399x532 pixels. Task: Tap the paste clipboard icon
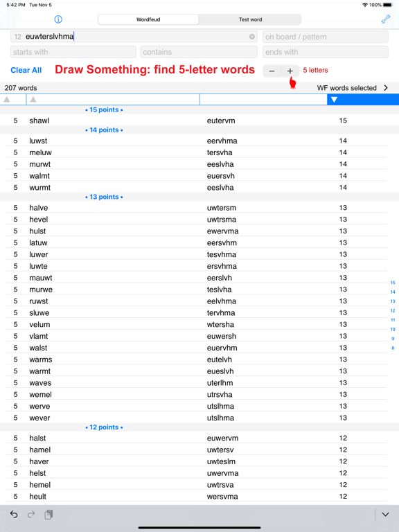pyautogui.click(x=48, y=515)
